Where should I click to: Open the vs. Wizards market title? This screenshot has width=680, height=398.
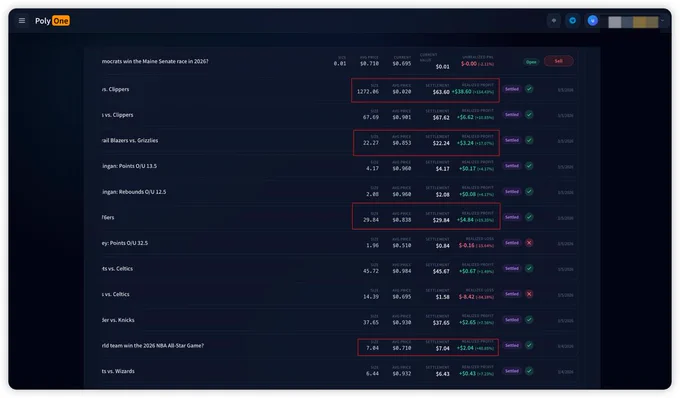[118, 371]
